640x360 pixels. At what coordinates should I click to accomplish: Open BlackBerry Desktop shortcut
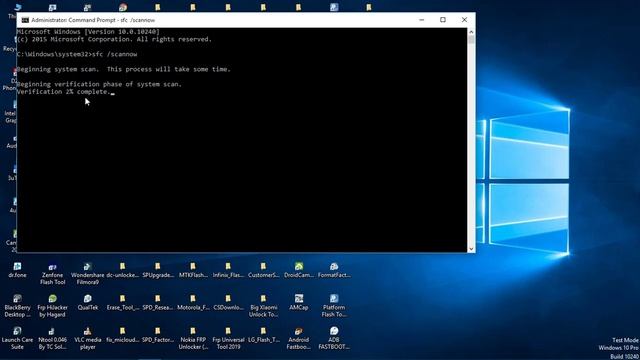pyautogui.click(x=17, y=306)
